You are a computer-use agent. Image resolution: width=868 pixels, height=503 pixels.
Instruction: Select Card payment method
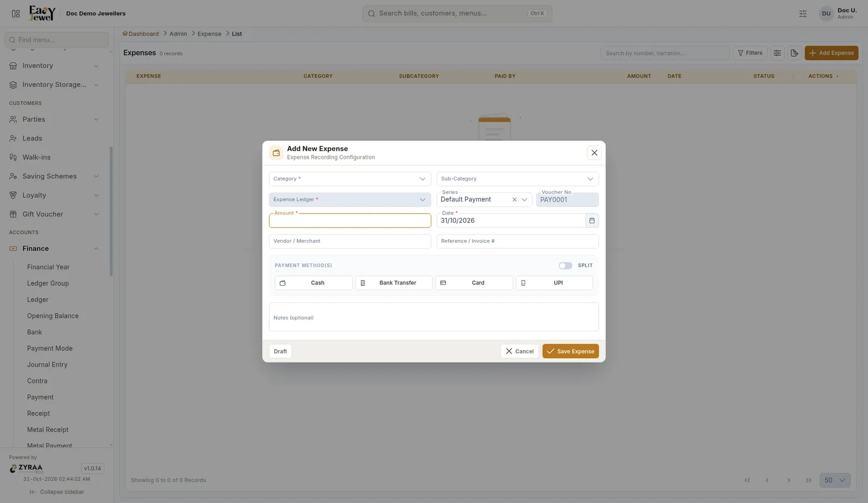point(474,283)
